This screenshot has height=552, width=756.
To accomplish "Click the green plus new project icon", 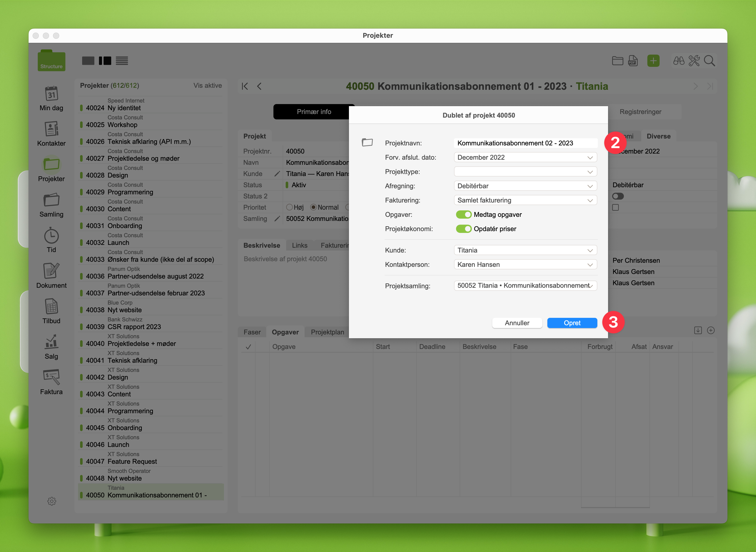I will tap(653, 61).
